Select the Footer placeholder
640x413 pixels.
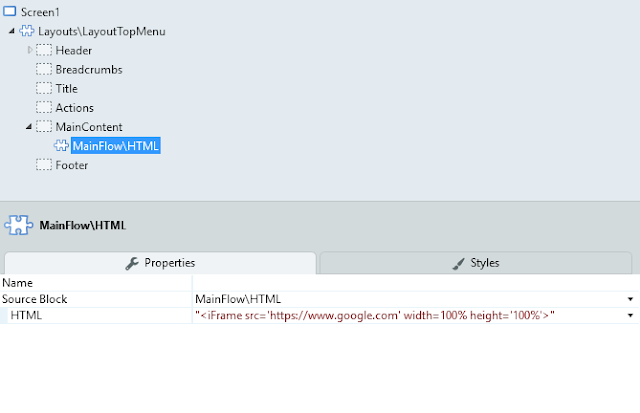pos(72,165)
